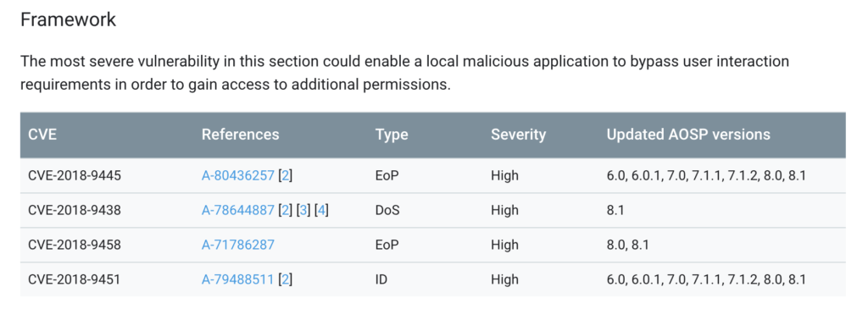
Task: Open reference link A-80436257
Action: pos(238,176)
